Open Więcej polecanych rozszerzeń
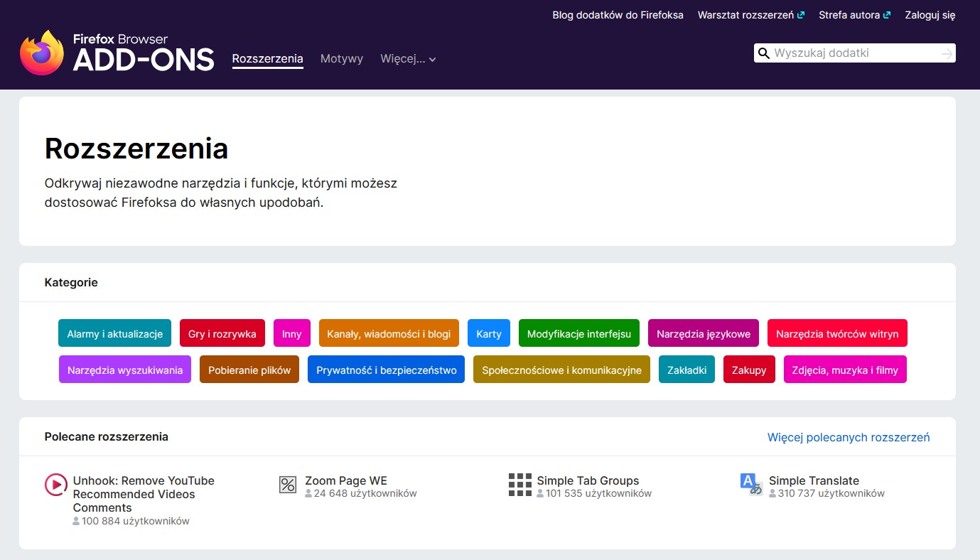 coord(849,437)
